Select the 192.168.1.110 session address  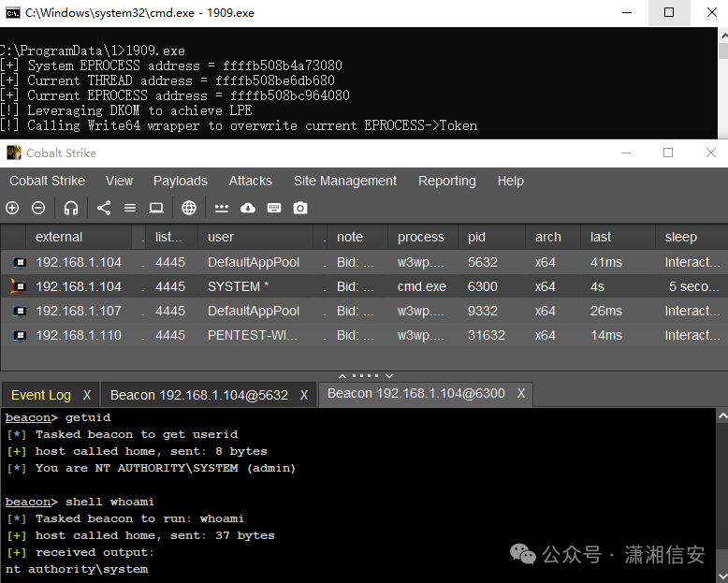[79, 335]
